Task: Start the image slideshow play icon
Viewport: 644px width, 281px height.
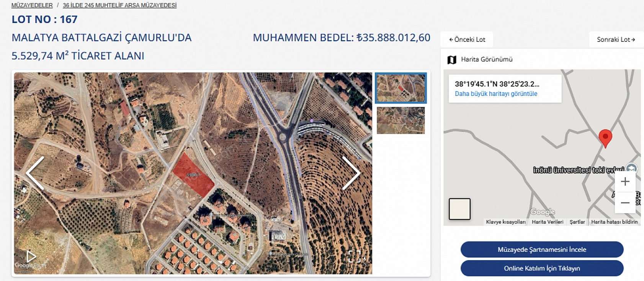Action: 31,256
